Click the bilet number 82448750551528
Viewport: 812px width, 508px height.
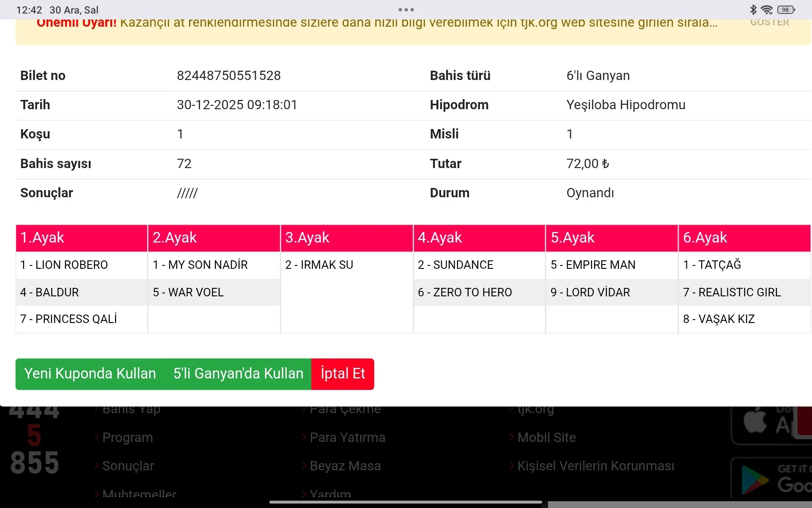[228, 75]
